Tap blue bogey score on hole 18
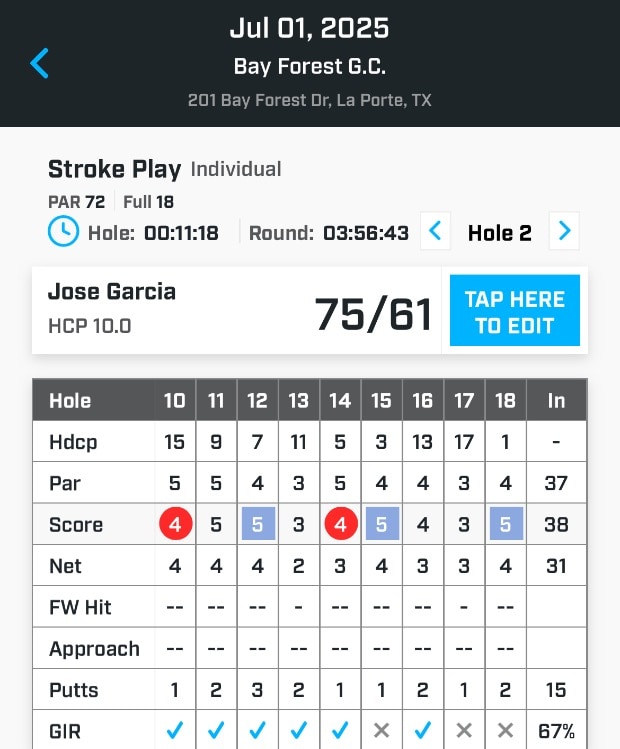Viewport: 620px width, 749px height. tap(505, 524)
